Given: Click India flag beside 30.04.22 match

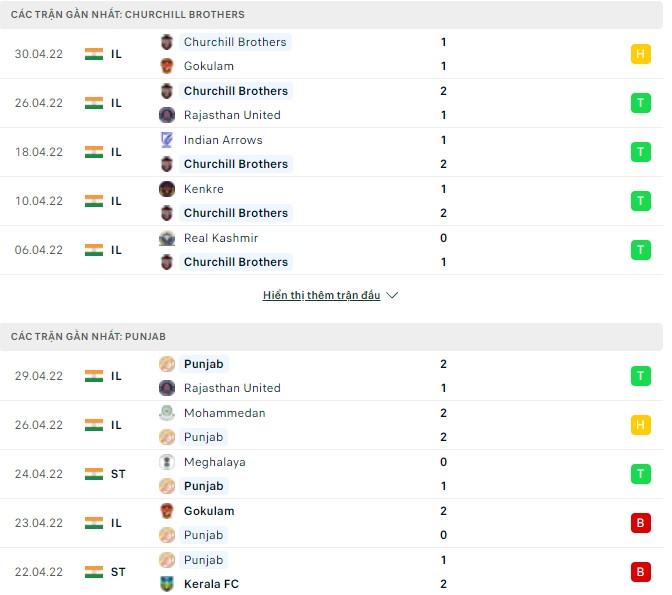Looking at the screenshot, I should coord(94,54).
